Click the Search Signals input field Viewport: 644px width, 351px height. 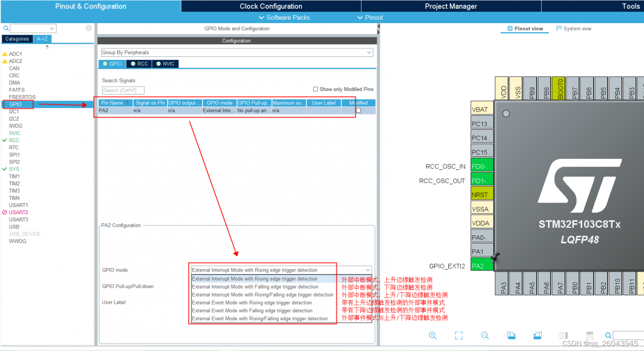[x=123, y=91]
